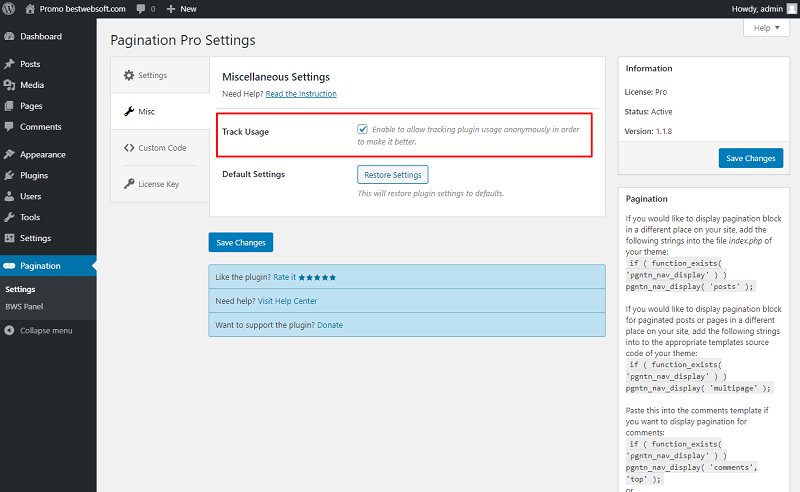800x492 pixels.
Task: Click the Pagination Pro Settings heading
Action: (183, 40)
